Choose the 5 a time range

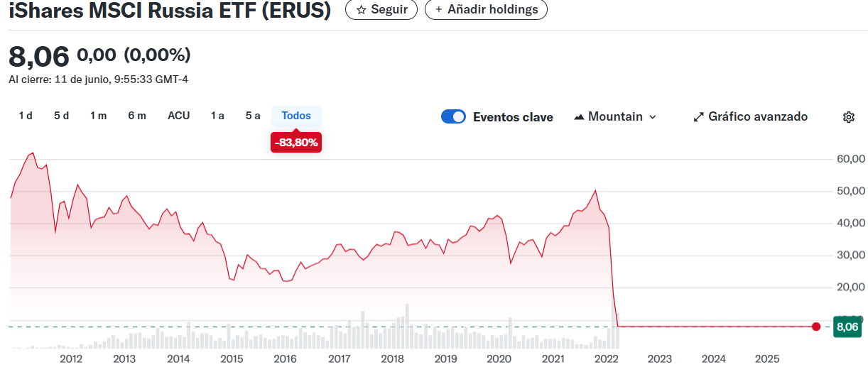coord(253,116)
